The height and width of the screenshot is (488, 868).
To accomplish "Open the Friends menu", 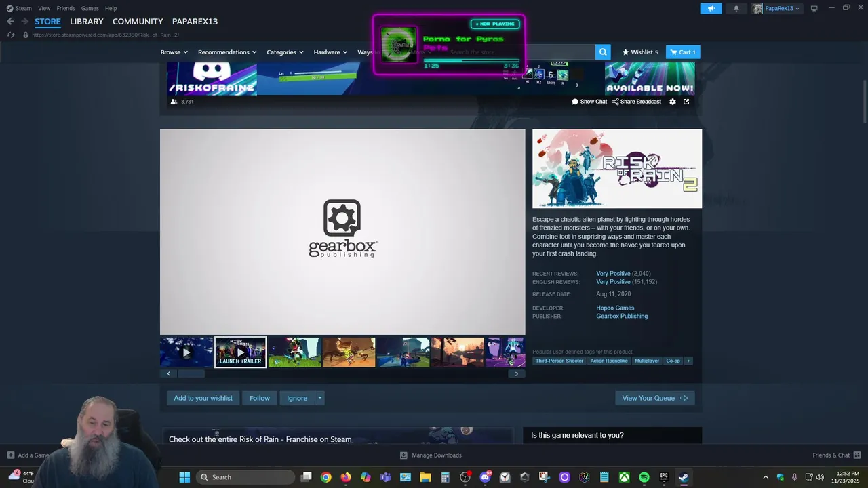I will coord(66,8).
